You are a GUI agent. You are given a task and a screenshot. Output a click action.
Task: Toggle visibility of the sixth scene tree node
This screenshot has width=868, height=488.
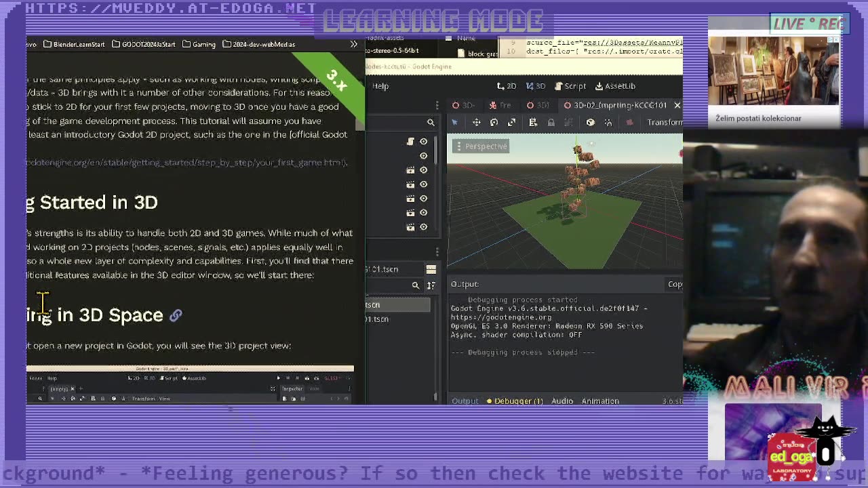[424, 213]
